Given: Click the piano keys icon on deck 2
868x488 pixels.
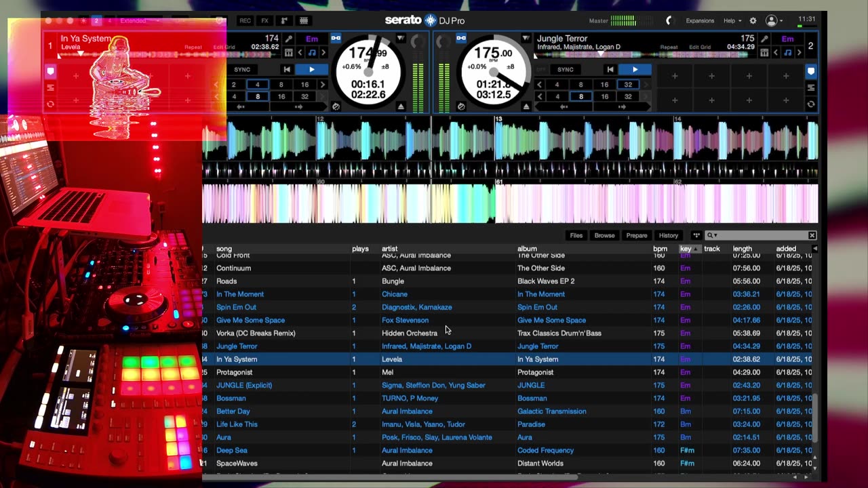Looking at the screenshot, I should click(764, 52).
